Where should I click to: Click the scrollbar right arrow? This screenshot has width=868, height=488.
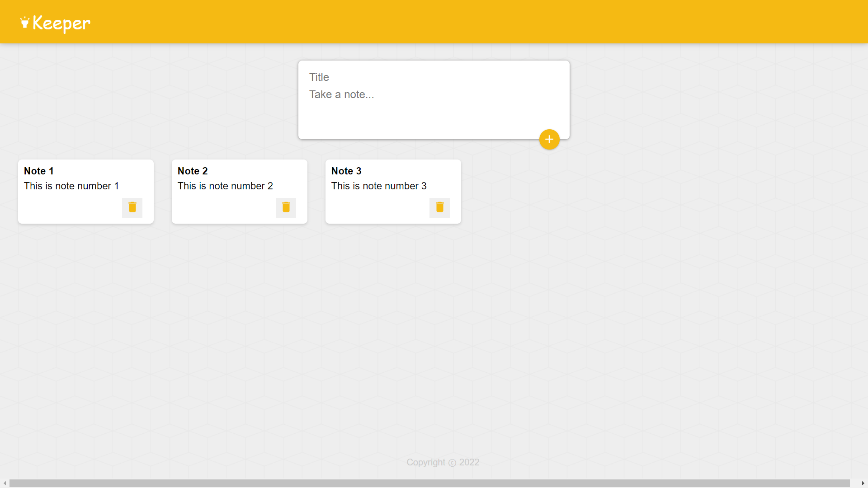[x=863, y=483]
